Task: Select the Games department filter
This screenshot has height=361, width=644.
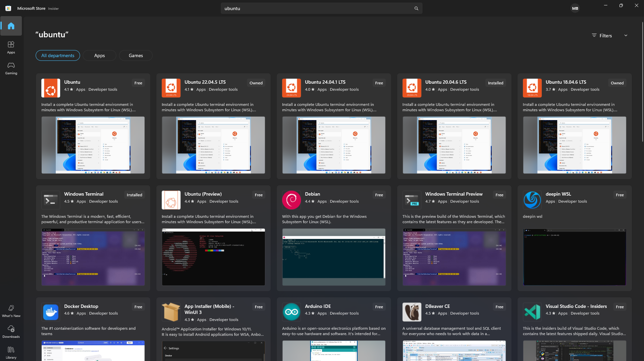Action: [x=136, y=55]
